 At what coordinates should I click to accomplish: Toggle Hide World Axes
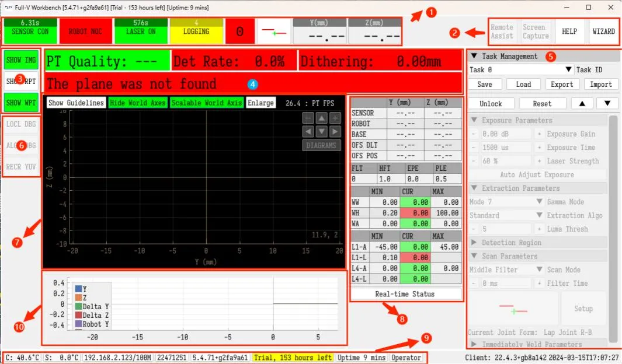pos(138,103)
